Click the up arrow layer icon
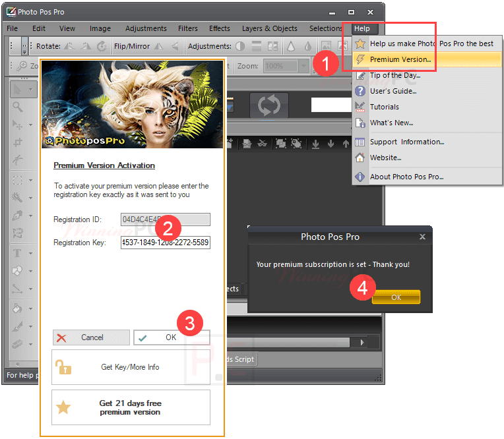Screen dimensions: 504x439 [x=346, y=144]
